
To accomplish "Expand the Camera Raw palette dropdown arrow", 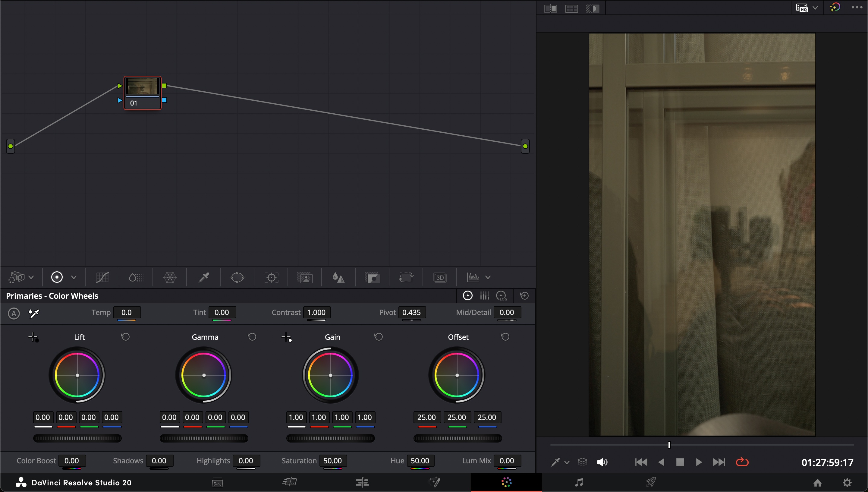I will pyautogui.click(x=31, y=277).
